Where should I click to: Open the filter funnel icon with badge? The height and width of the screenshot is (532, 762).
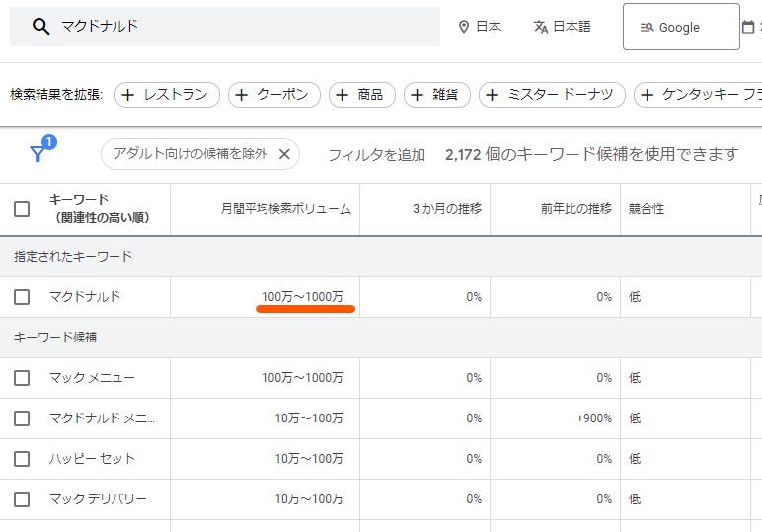[x=38, y=153]
